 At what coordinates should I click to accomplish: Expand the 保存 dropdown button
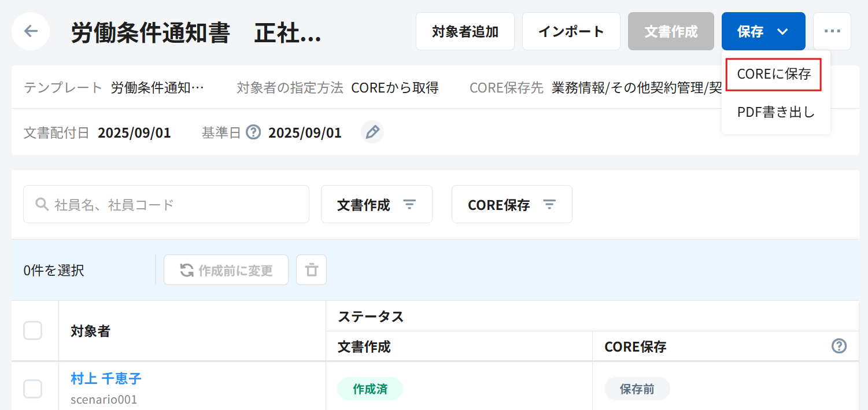(x=763, y=31)
